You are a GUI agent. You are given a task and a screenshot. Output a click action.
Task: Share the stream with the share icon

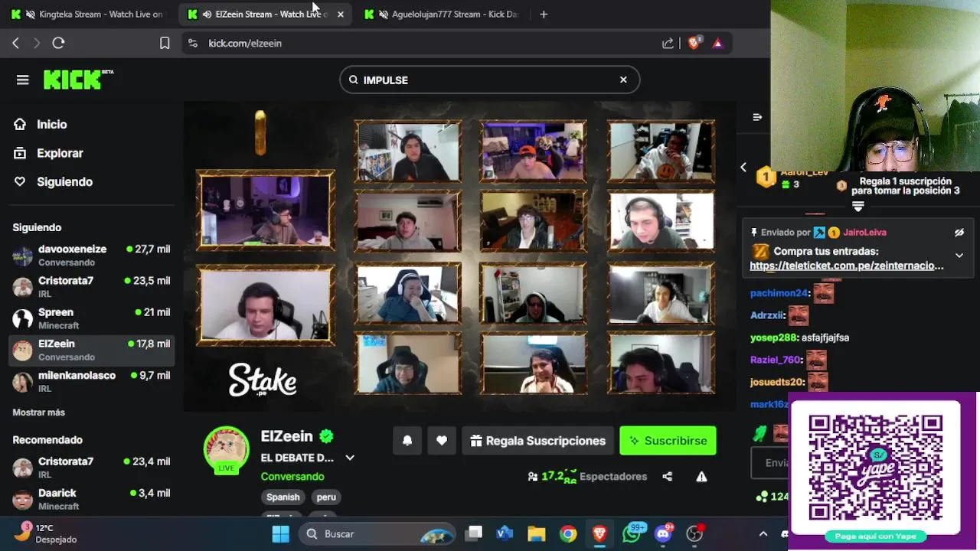667,476
